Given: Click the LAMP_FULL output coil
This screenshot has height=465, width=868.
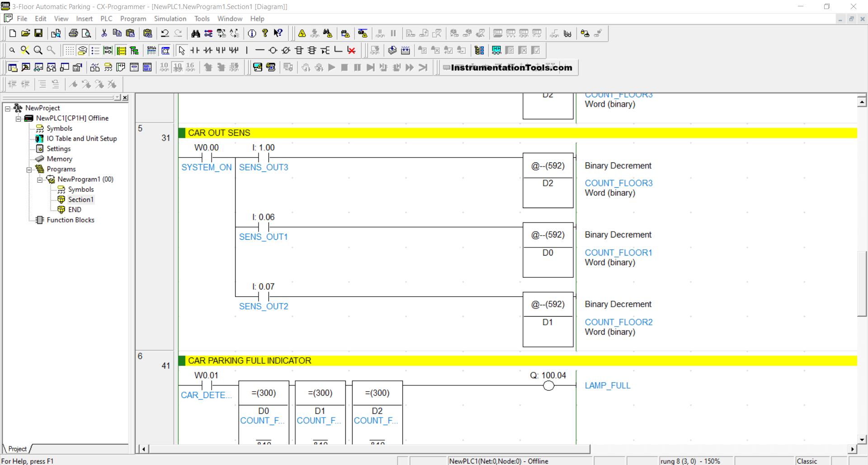Looking at the screenshot, I should (548, 386).
